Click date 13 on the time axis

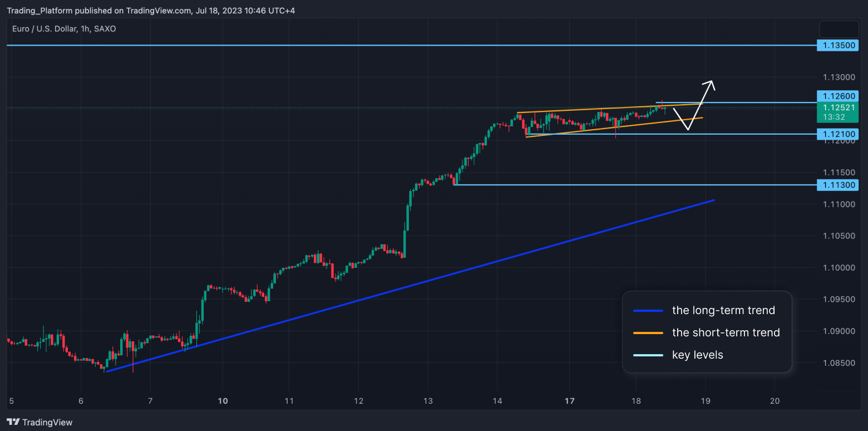tap(428, 401)
